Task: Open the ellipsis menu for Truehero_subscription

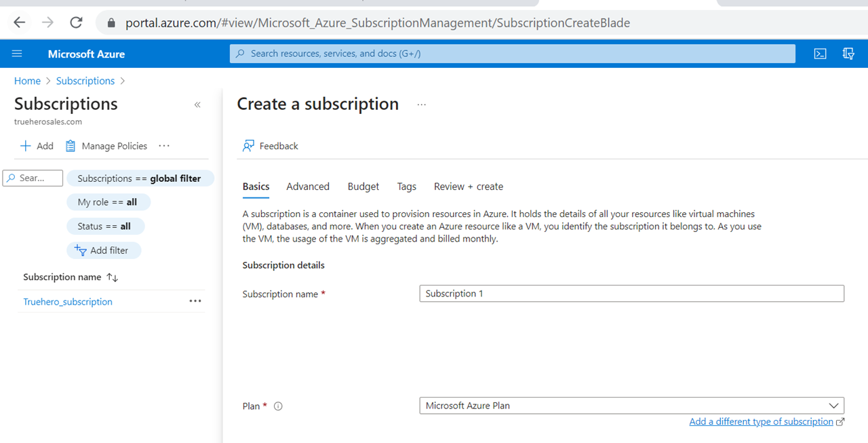Action: click(x=195, y=301)
